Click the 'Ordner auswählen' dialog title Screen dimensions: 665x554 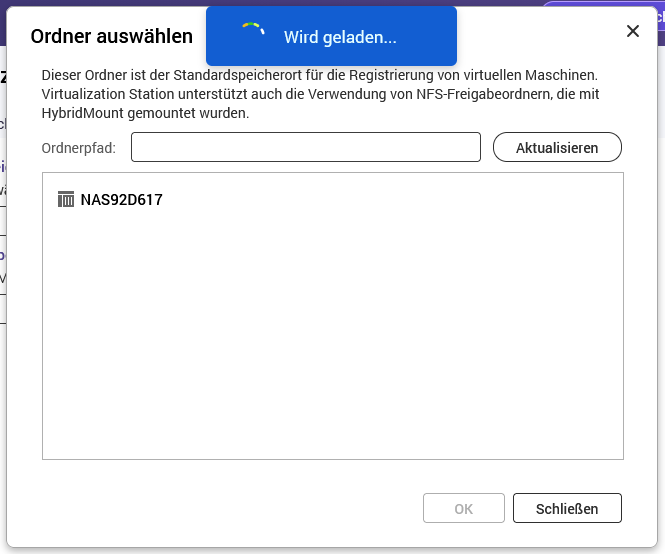[x=111, y=36]
